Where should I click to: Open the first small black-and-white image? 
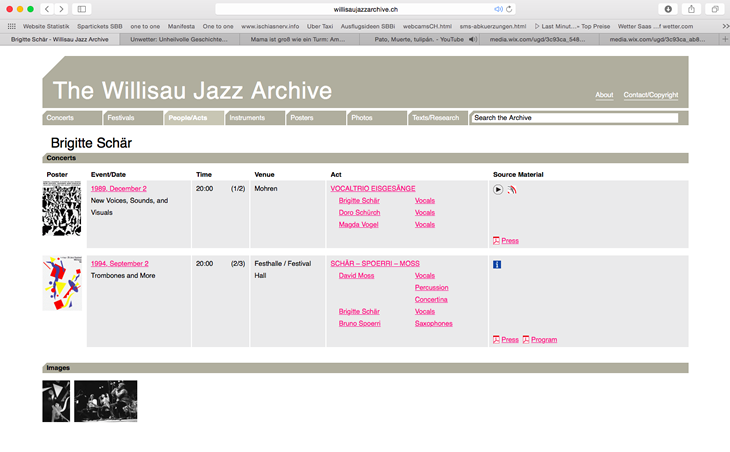coord(56,401)
